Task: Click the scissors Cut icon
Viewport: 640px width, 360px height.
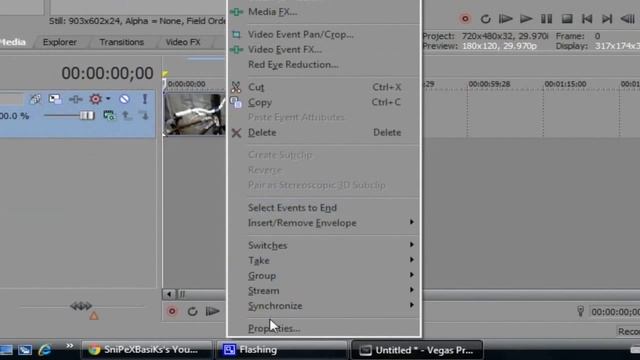Action: coord(236,87)
